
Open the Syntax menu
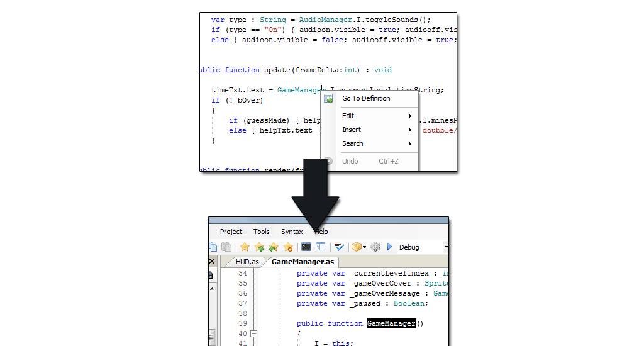point(292,232)
